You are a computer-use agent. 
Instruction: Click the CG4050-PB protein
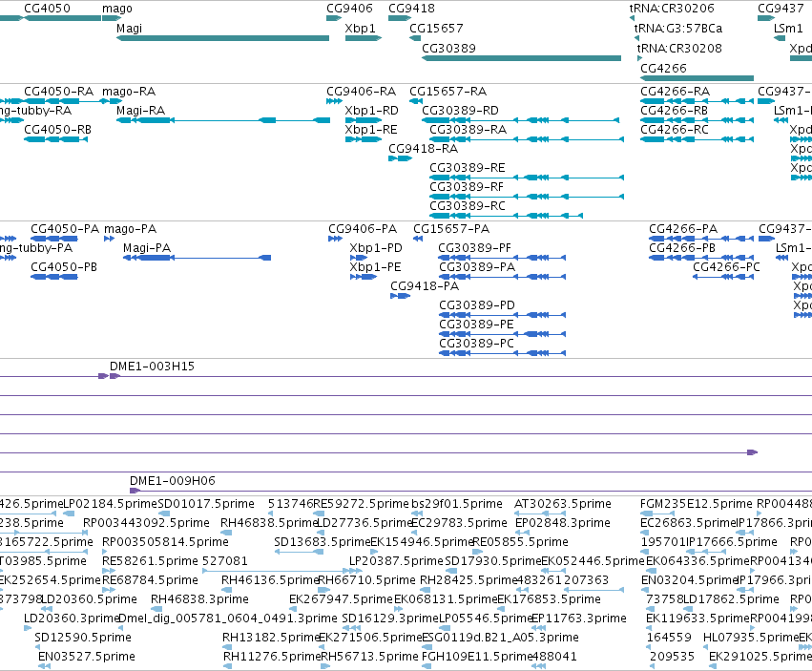54,277
